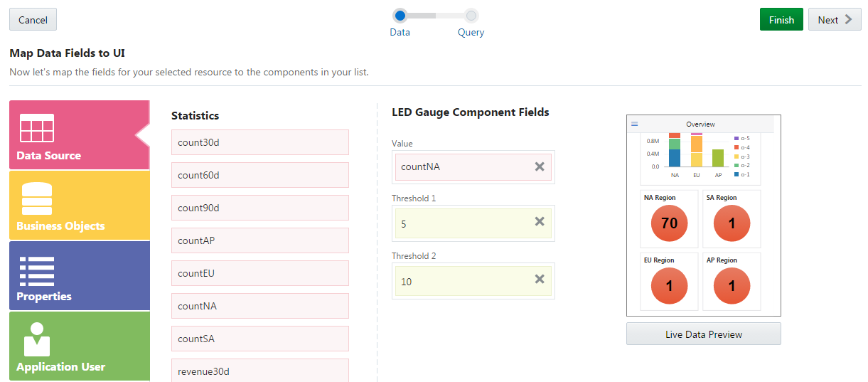Open the Live Data Preview
The image size is (868, 382).
[703, 334]
